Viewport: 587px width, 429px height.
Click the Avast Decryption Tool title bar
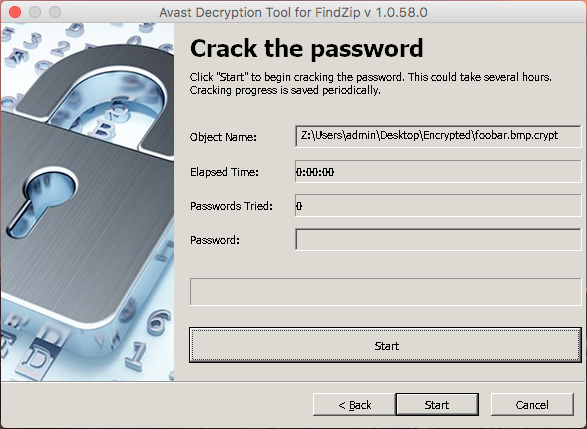(294, 12)
